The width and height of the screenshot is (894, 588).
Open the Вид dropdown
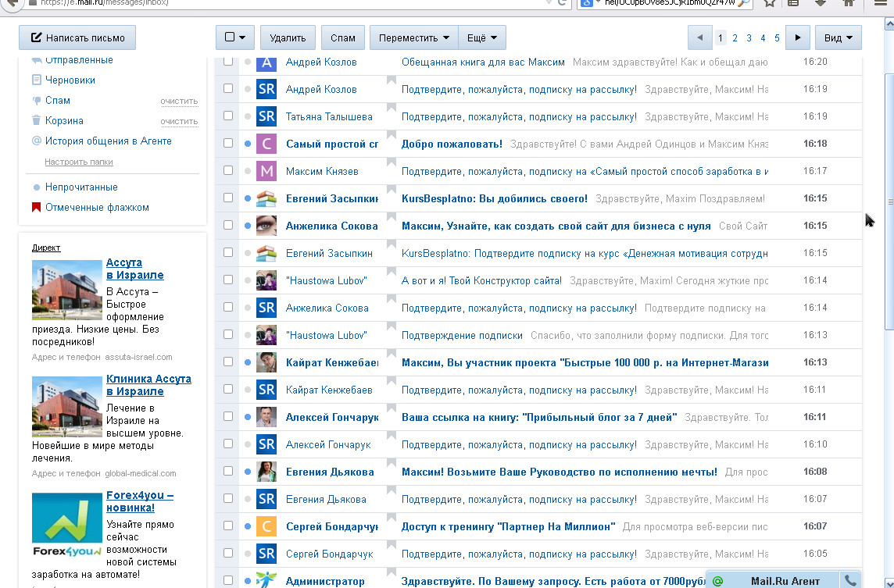coord(838,37)
